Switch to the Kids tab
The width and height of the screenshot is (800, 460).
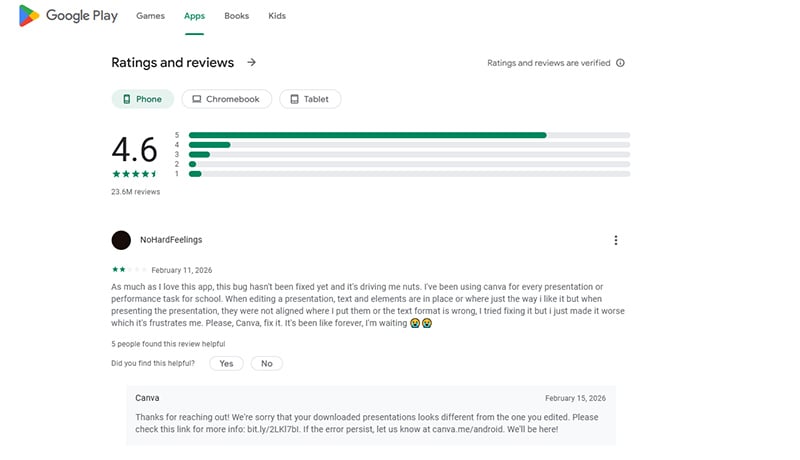pyautogui.click(x=277, y=16)
